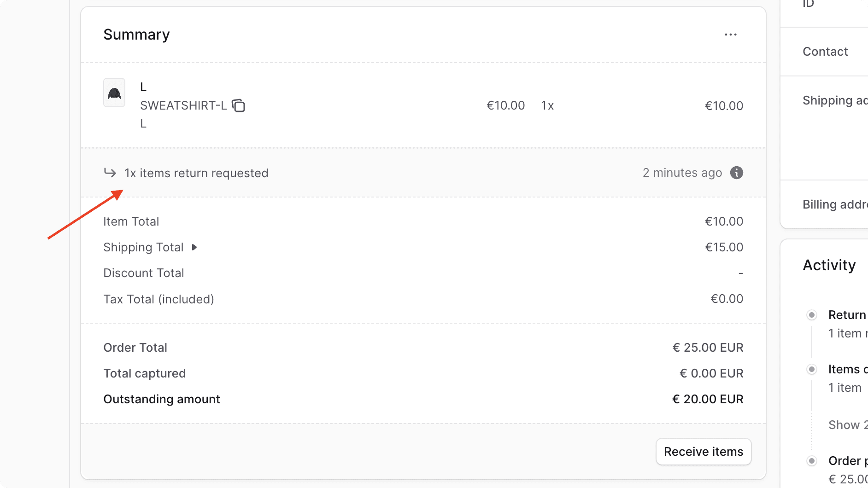The width and height of the screenshot is (868, 488).
Task: Select the Return activity timeline dot
Action: click(811, 314)
